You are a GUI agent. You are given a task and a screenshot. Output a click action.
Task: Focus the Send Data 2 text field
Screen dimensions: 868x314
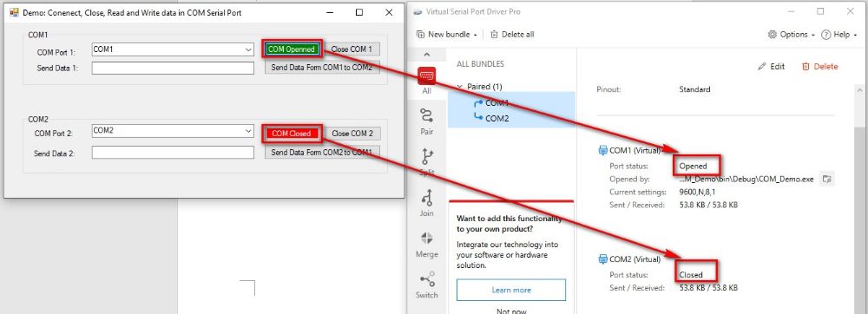pyautogui.click(x=173, y=152)
